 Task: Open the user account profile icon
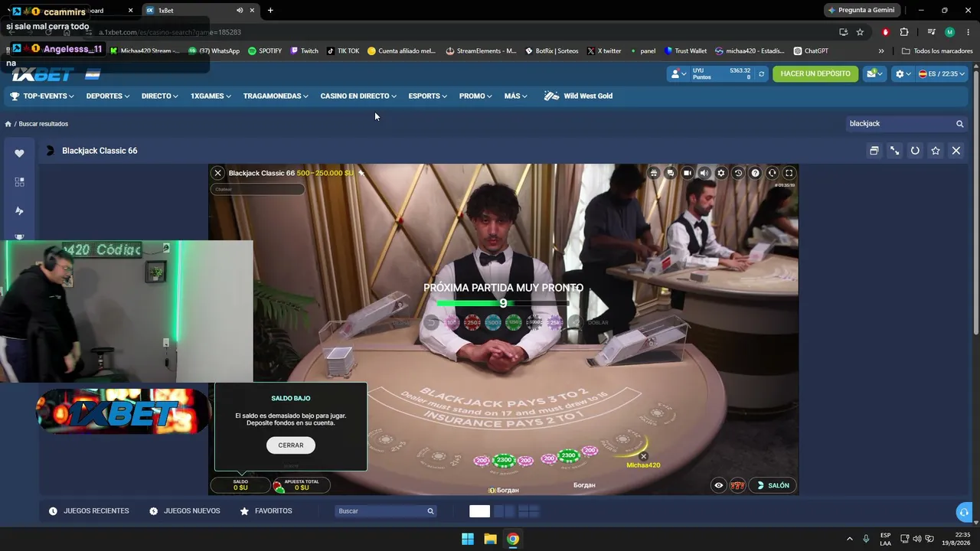[678, 74]
